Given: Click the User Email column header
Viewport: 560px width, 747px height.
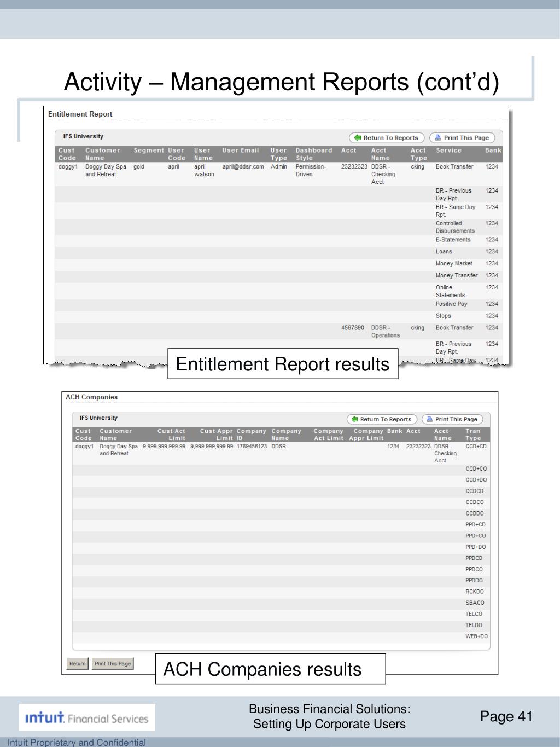Looking at the screenshot, I should tap(241, 150).
